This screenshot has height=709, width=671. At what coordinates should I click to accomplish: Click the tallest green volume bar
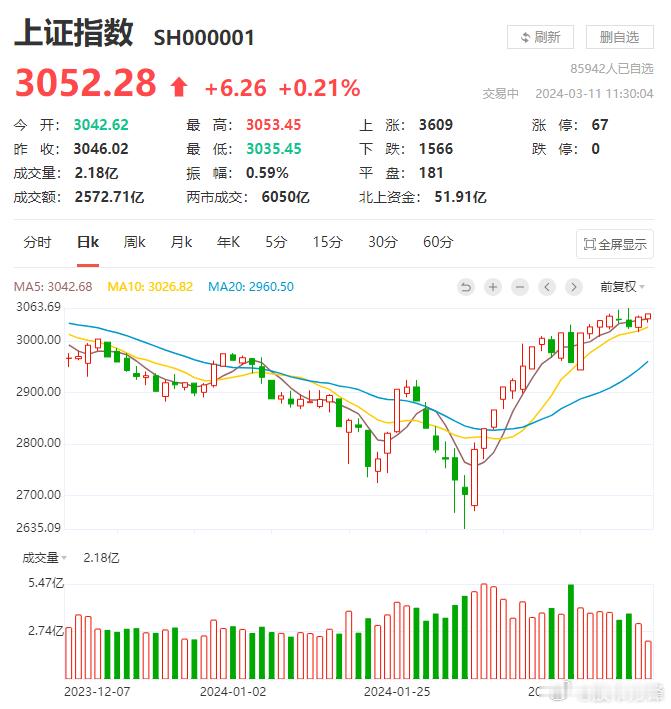pos(571,632)
